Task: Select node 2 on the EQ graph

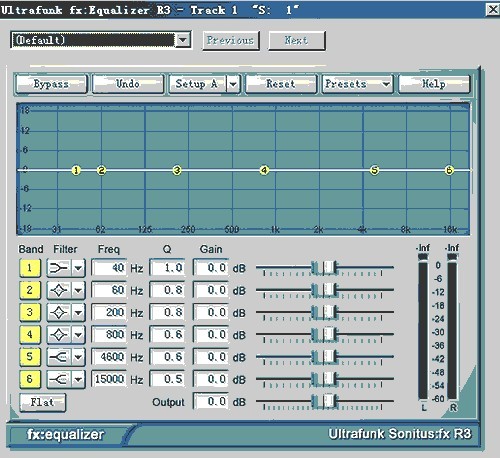Action: point(101,170)
